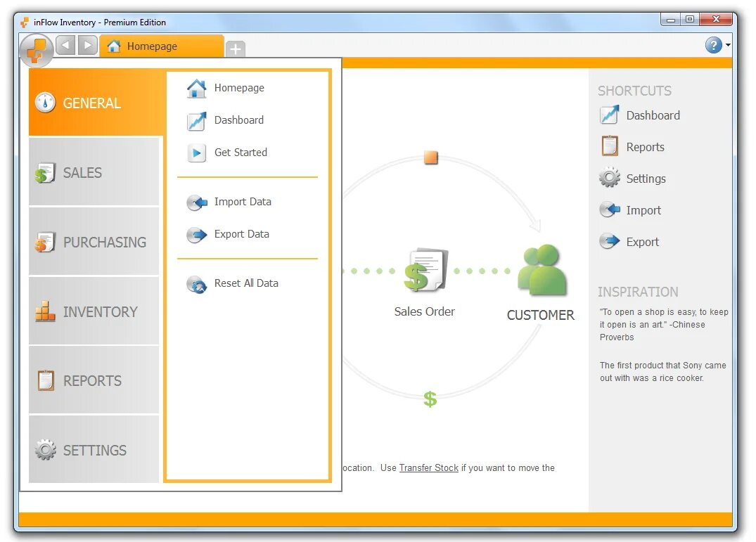Go forward with the right arrow button

[x=87, y=45]
